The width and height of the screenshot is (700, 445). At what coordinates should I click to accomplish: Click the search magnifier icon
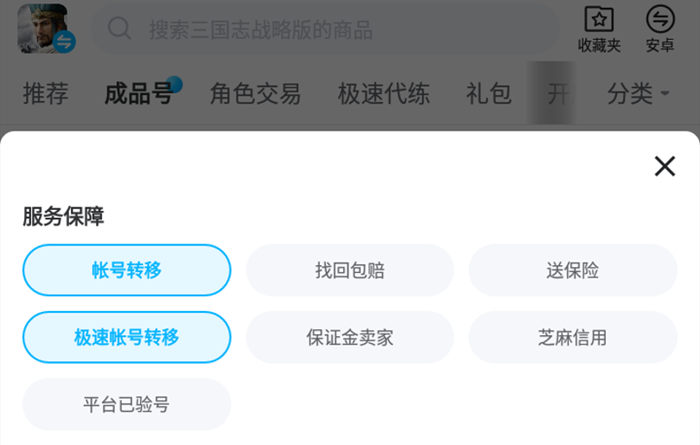click(x=120, y=29)
